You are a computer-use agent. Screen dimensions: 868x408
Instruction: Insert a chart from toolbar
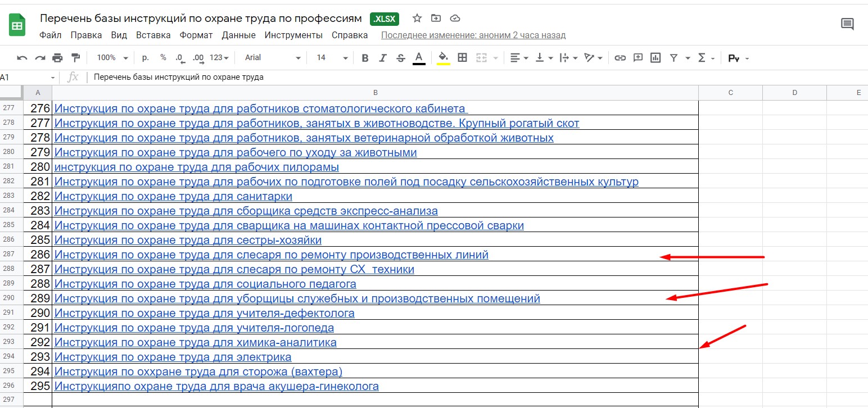(x=655, y=58)
